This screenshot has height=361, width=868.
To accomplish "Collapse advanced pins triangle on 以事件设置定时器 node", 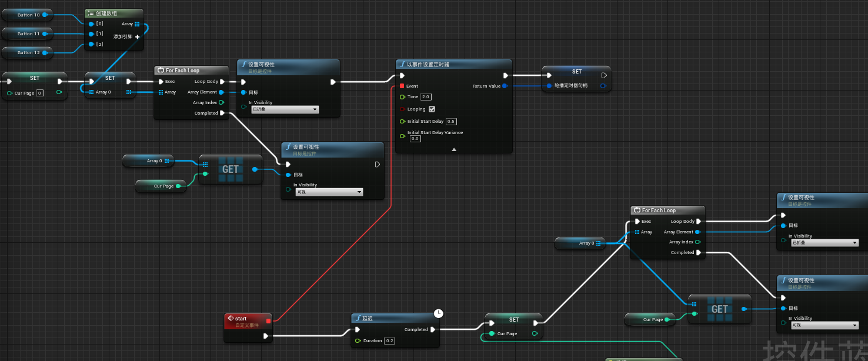I will (x=453, y=148).
